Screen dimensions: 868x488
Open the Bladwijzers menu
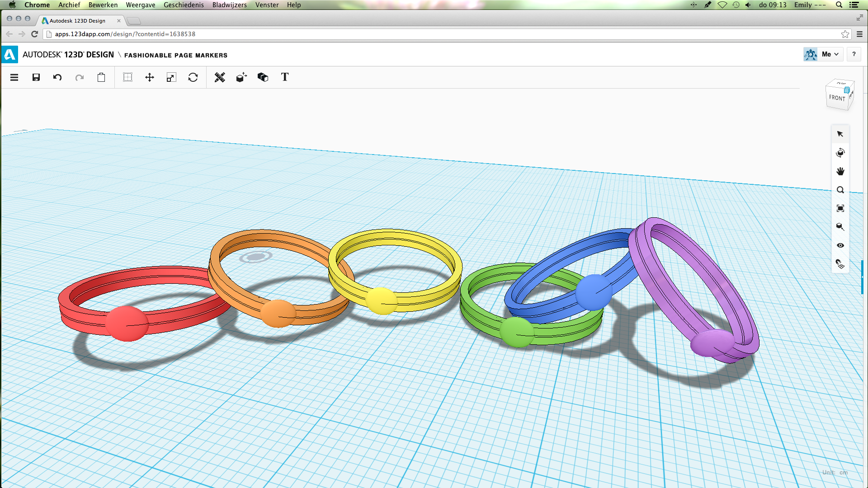click(230, 5)
